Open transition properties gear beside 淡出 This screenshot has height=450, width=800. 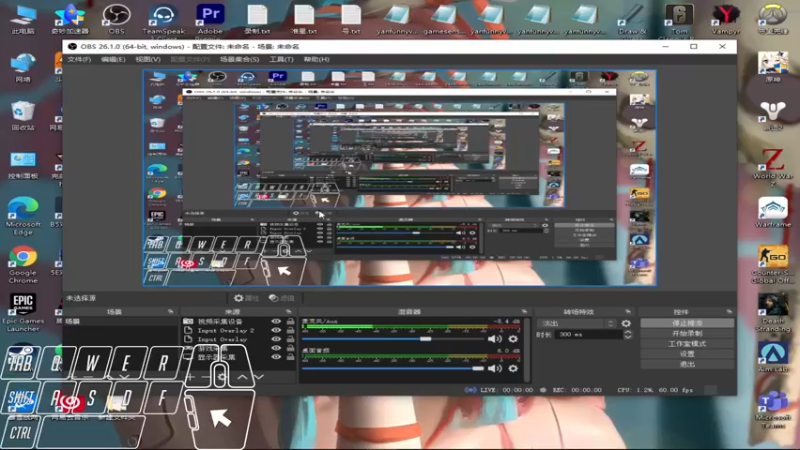point(626,323)
